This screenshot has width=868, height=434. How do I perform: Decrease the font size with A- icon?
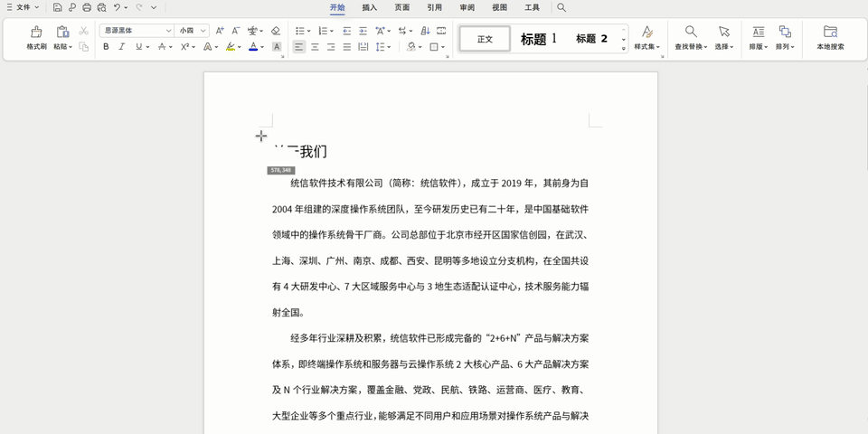[236, 31]
